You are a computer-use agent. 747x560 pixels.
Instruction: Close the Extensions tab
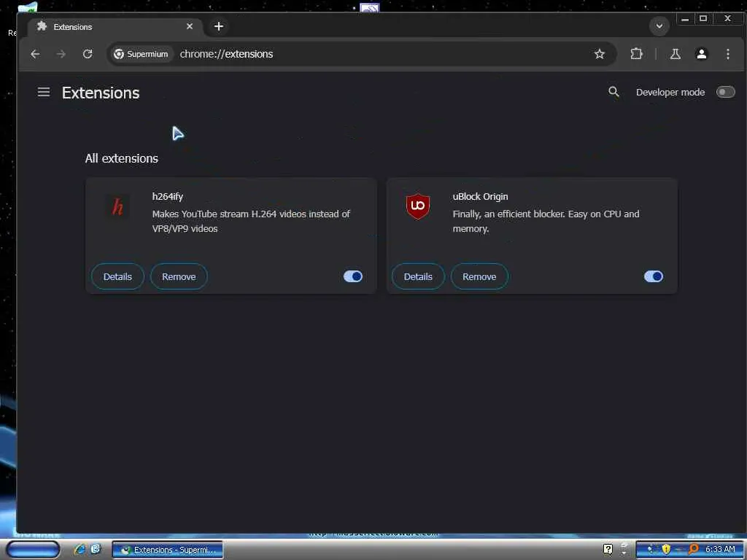(x=190, y=26)
